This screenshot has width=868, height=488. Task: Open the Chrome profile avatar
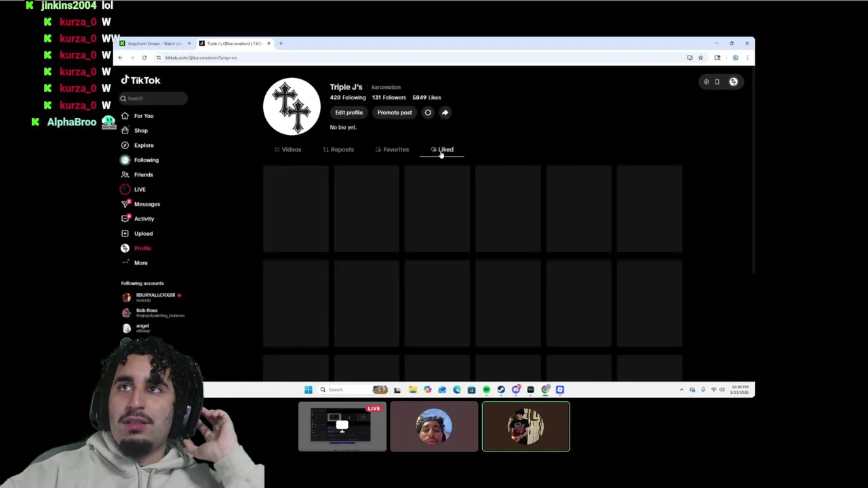[x=735, y=58]
